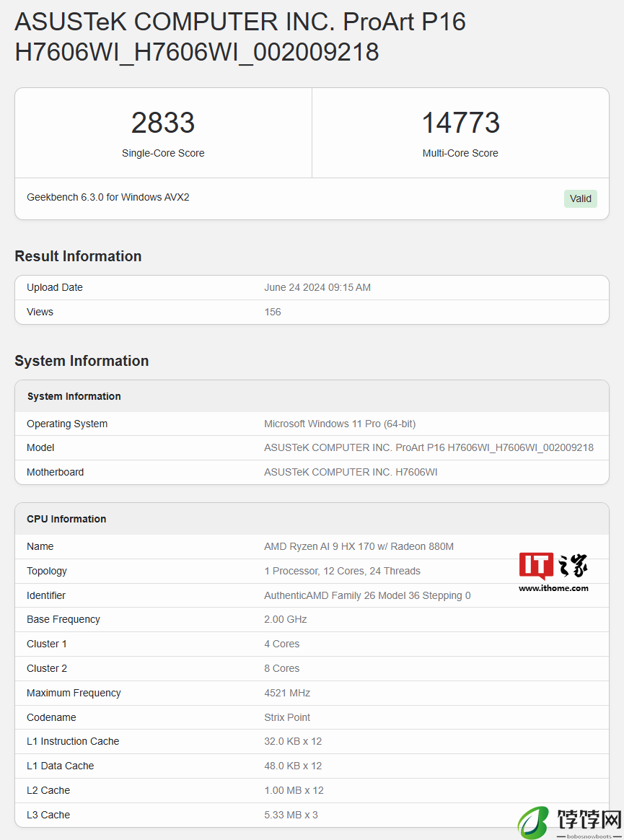624x840 pixels.
Task: Click the Topology row label
Action: point(47,571)
